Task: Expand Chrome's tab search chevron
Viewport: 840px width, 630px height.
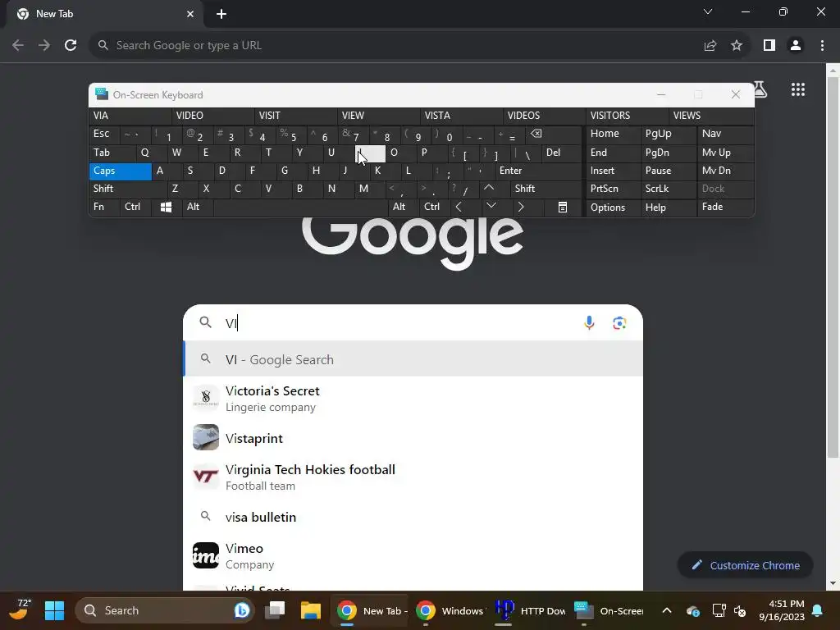Action: (x=708, y=11)
